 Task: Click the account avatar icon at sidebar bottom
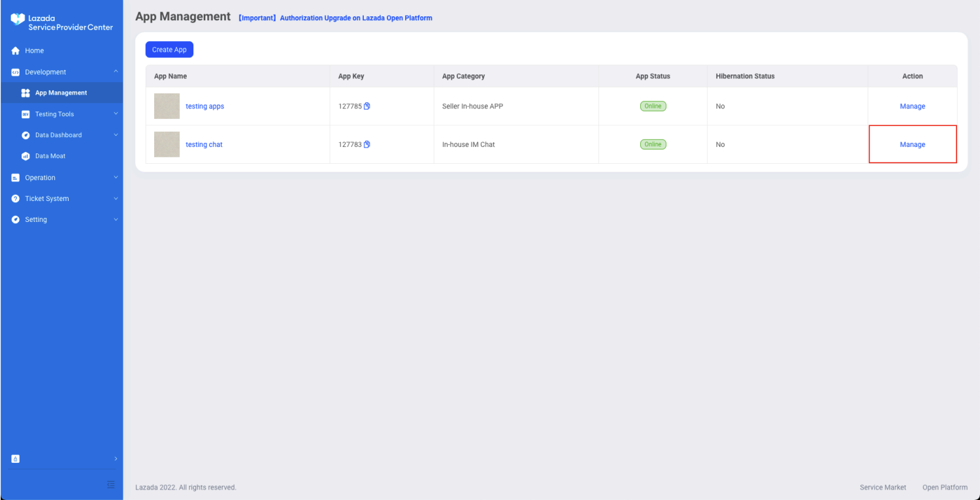tap(16, 459)
